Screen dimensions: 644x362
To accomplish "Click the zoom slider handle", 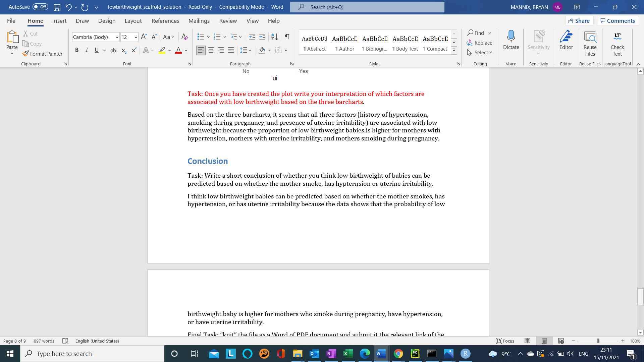I will pos(598,341).
